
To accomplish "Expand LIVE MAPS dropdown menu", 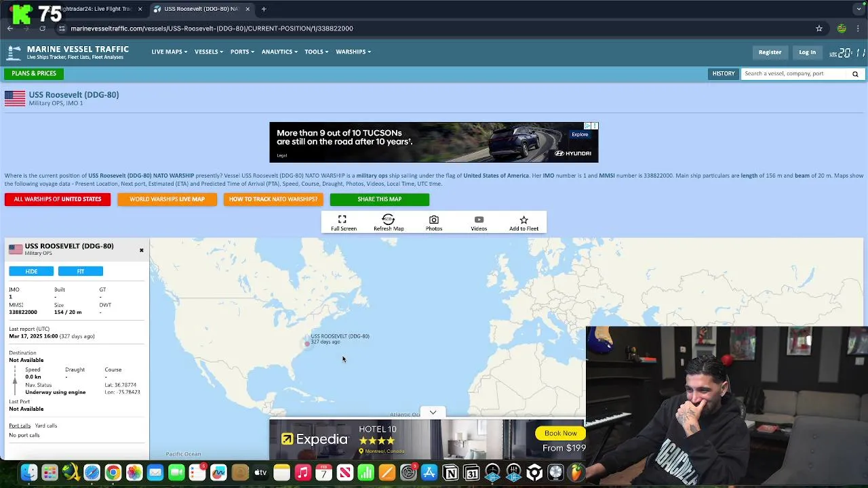I will coord(169,52).
